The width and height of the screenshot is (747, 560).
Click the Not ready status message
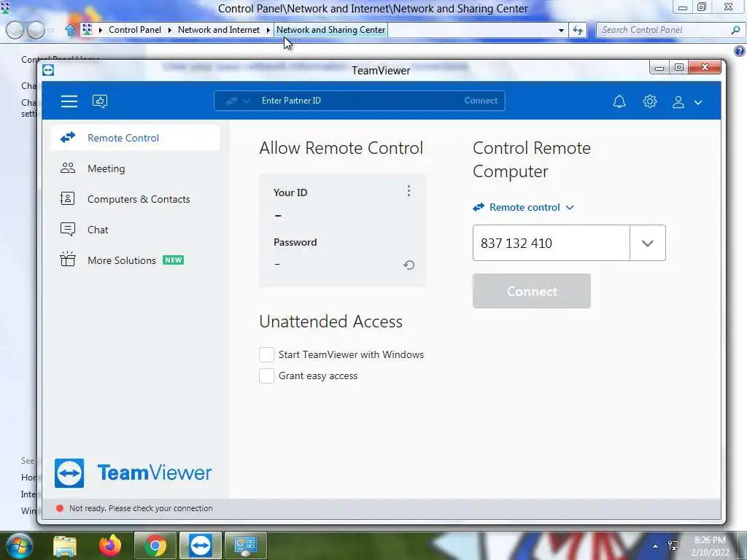coord(141,508)
